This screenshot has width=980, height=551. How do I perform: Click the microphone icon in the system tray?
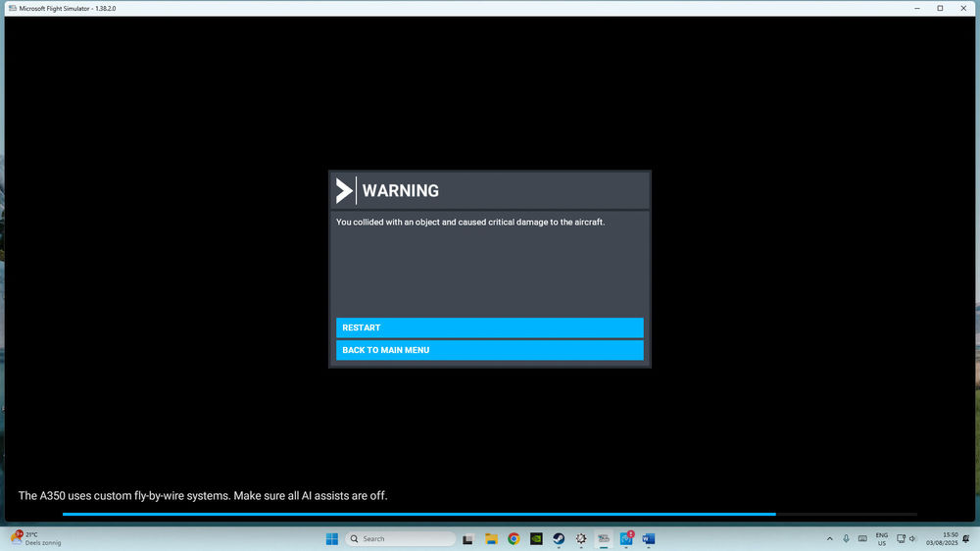846,538
